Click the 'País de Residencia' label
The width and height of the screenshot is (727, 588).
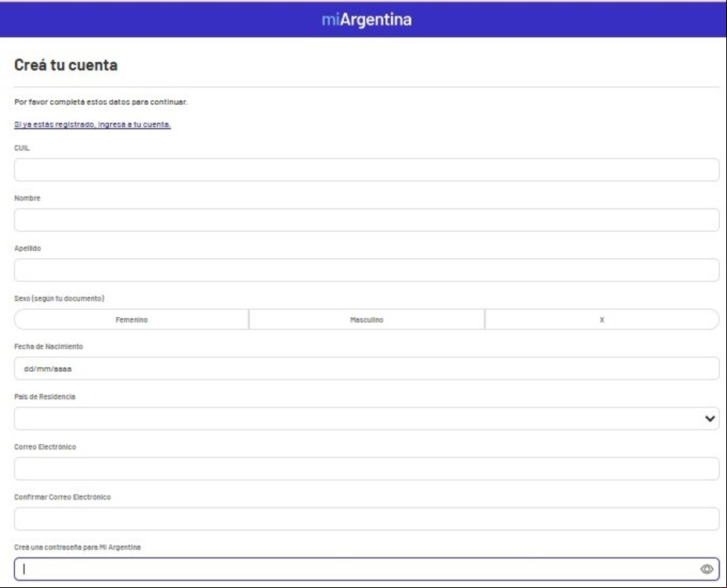(x=45, y=397)
